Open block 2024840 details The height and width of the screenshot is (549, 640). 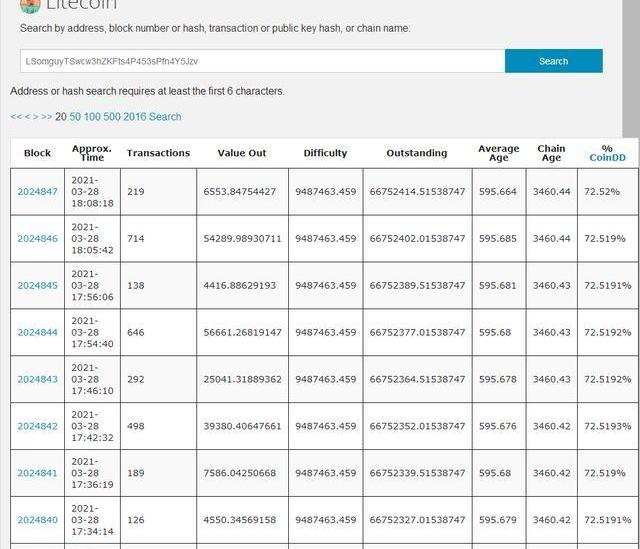tap(37, 521)
